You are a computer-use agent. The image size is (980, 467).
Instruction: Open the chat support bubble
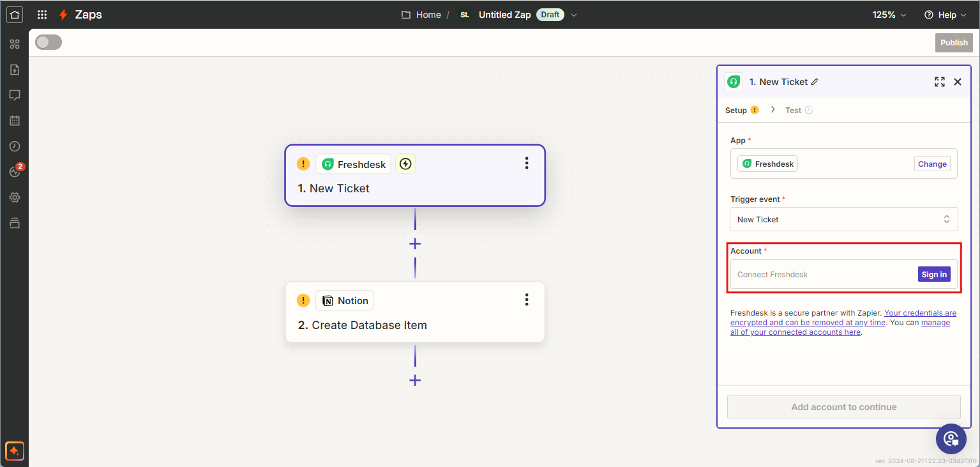pyautogui.click(x=951, y=438)
